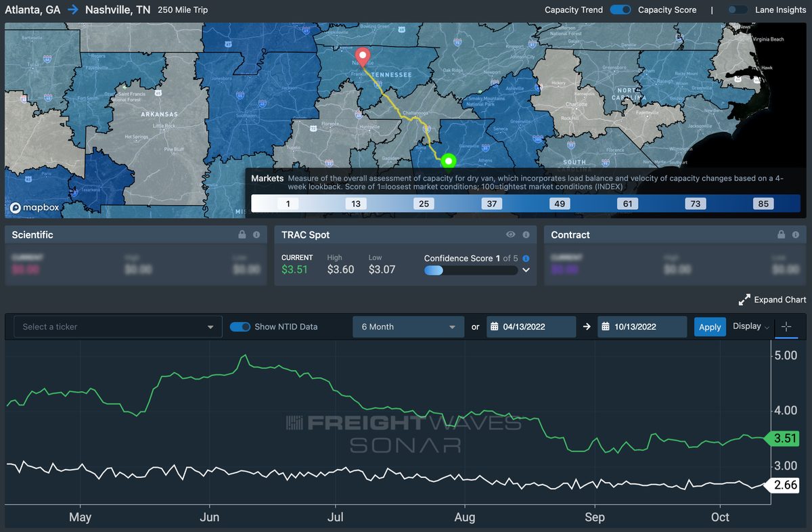Click legend value 25 on capacity scale
Image resolution: width=812 pixels, height=532 pixels.
click(424, 204)
